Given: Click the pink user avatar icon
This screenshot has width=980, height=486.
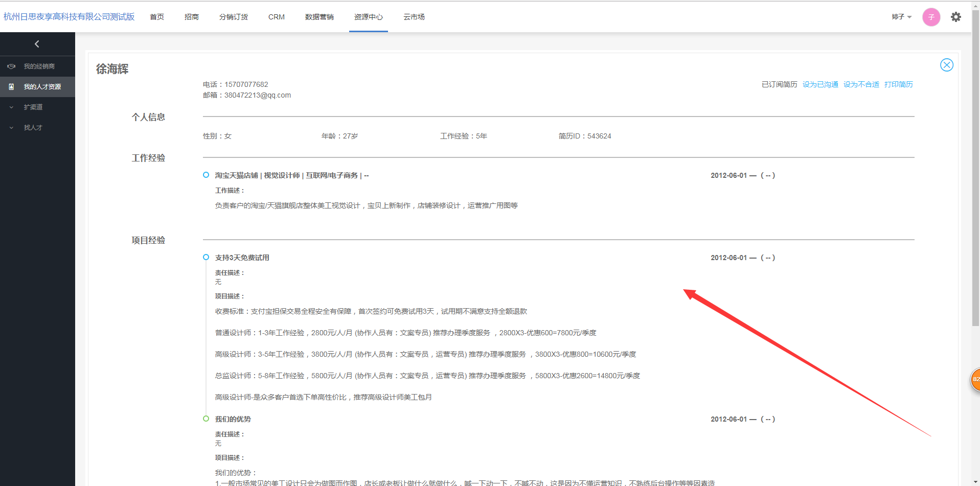Looking at the screenshot, I should (931, 17).
